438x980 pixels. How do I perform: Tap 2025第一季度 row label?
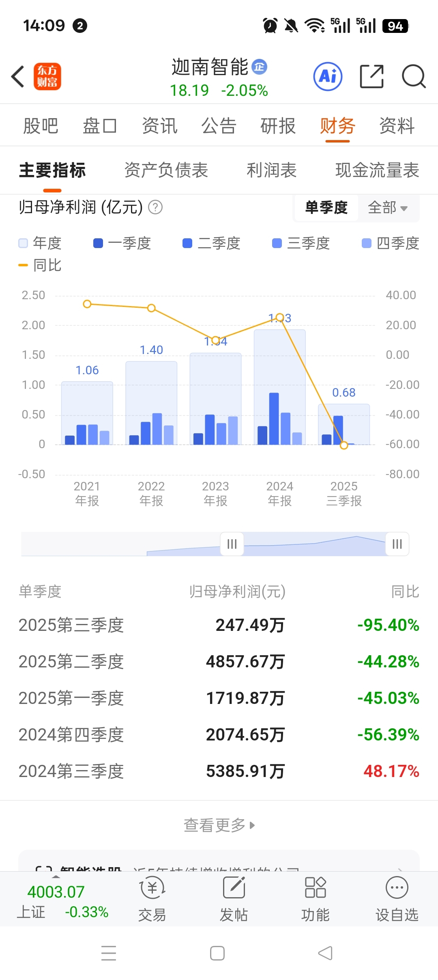71,698
